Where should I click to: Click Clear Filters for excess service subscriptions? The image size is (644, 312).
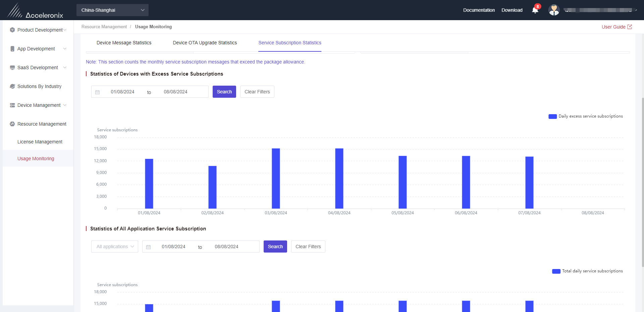pyautogui.click(x=257, y=92)
